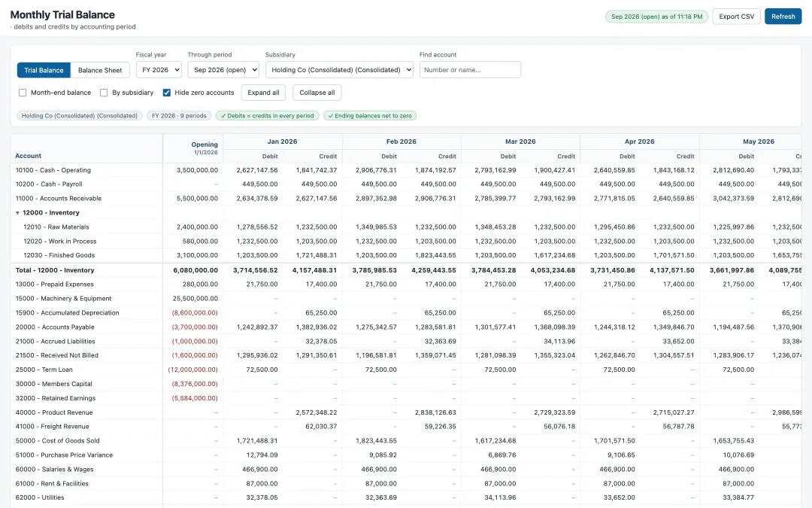
Task: Collapse the 12000 - Inventory group triangle
Action: point(17,213)
